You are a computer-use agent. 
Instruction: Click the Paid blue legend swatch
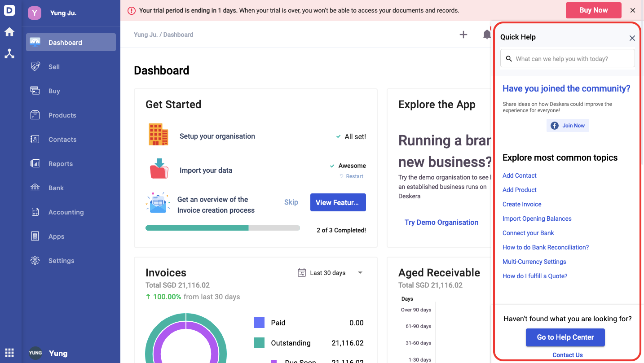[x=259, y=323]
